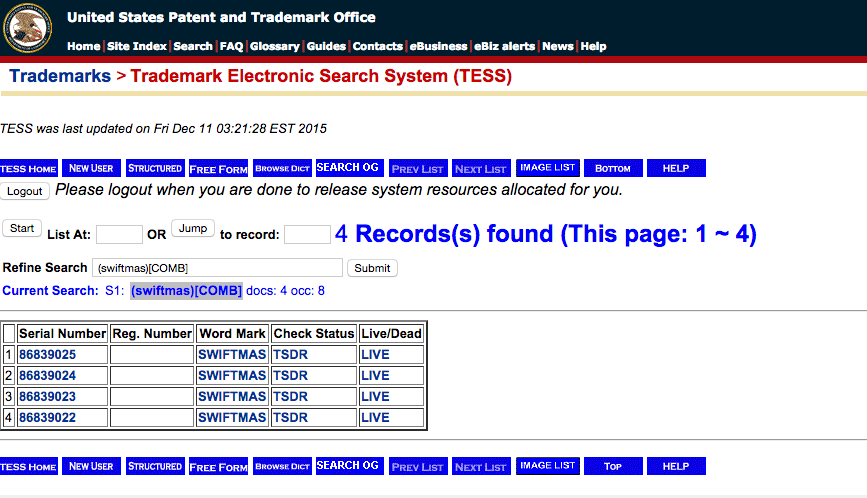Submit the refined search
This screenshot has height=498, width=867.
point(372,268)
